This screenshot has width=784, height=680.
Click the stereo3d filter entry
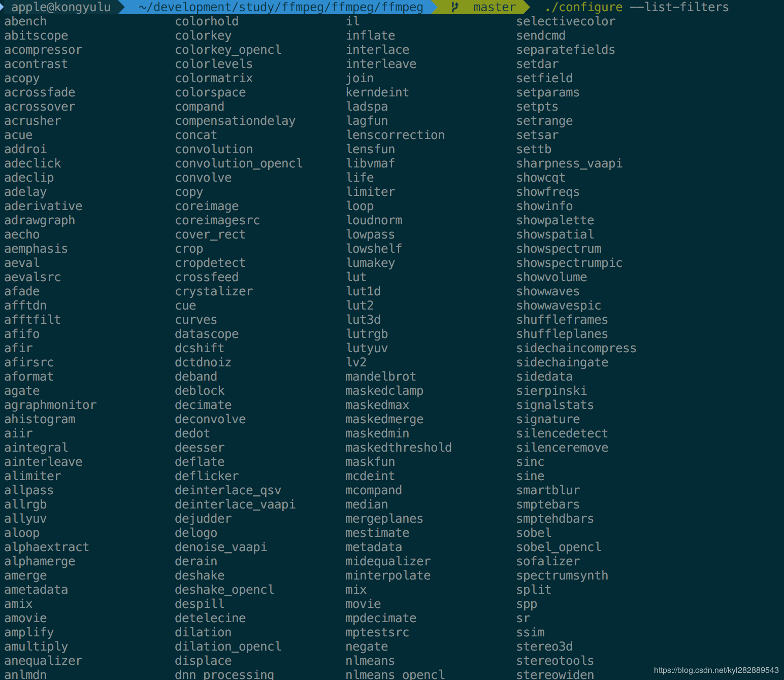pyautogui.click(x=545, y=647)
